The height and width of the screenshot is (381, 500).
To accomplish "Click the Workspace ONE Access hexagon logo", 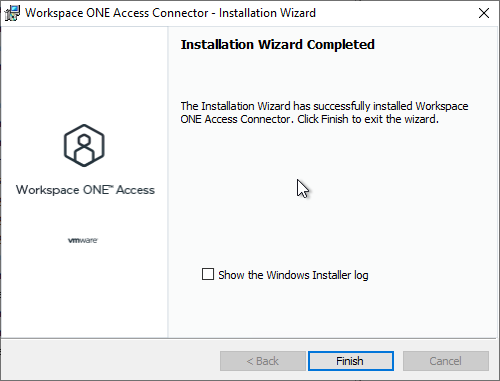I will click(84, 145).
